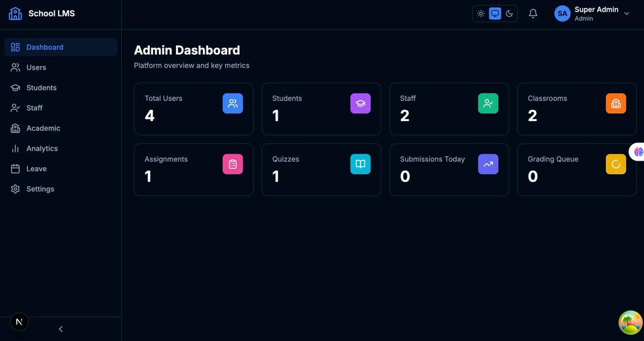Switch to light theme sun icon

point(481,13)
